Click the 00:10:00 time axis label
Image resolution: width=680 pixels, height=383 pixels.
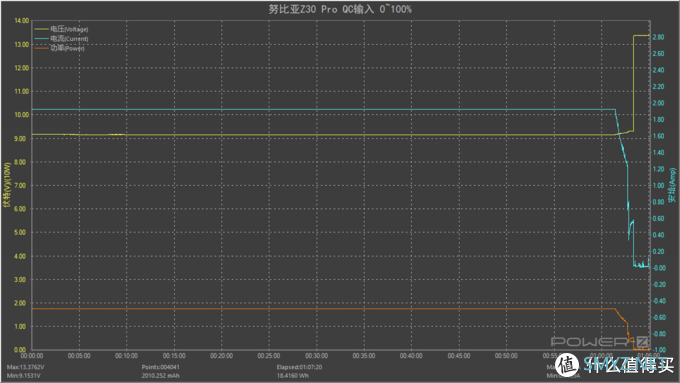(127, 356)
